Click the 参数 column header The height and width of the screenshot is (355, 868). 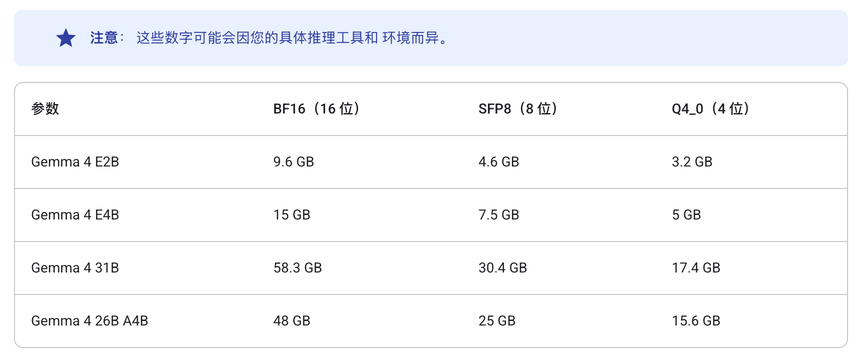click(45, 108)
